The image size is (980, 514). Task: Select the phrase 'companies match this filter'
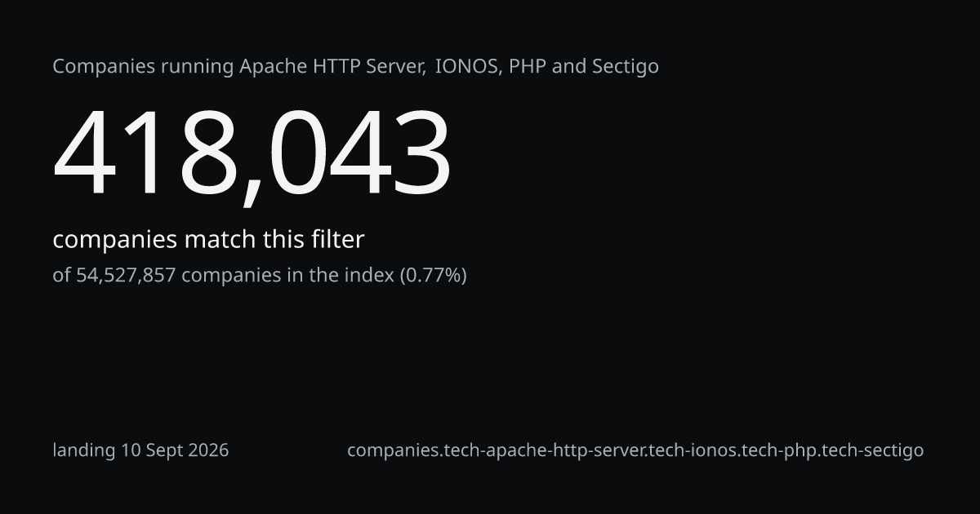pyautogui.click(x=208, y=240)
